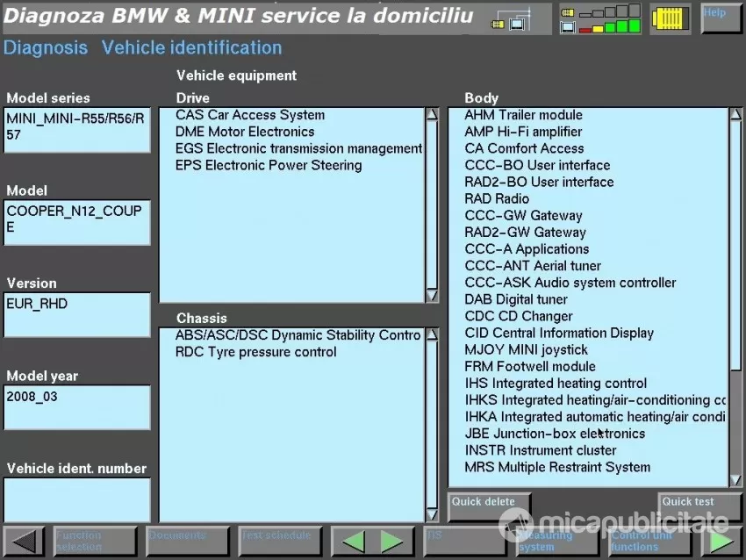Open the Help button
The image size is (746, 560).
pos(721,18)
